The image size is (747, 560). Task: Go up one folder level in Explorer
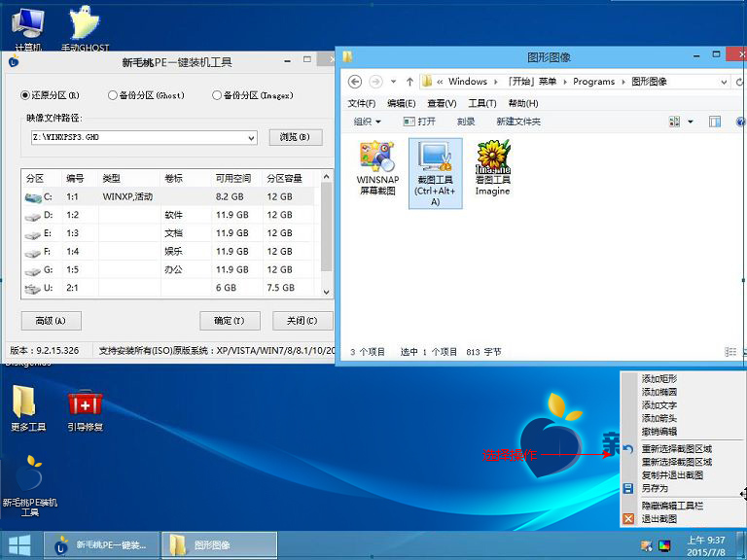(x=409, y=82)
